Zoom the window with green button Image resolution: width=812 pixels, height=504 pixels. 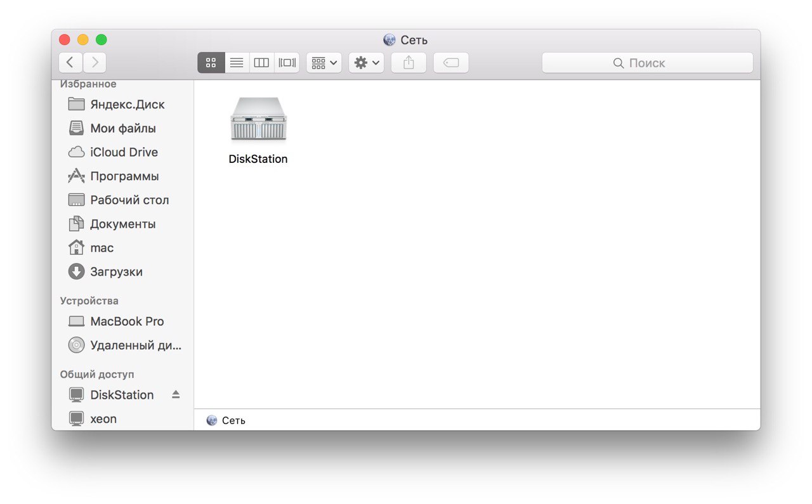tap(101, 40)
